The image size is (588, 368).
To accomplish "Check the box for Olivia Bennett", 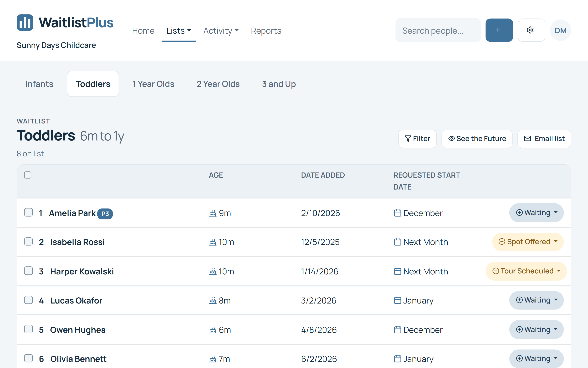I will click(28, 358).
